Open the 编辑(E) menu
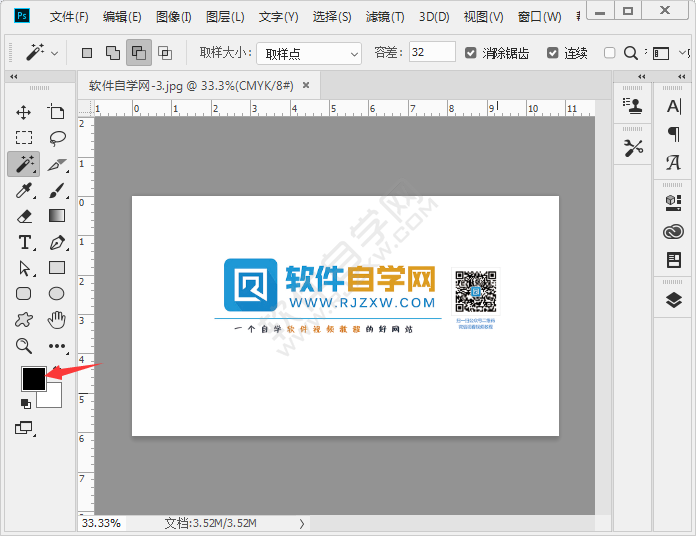 click(x=122, y=17)
